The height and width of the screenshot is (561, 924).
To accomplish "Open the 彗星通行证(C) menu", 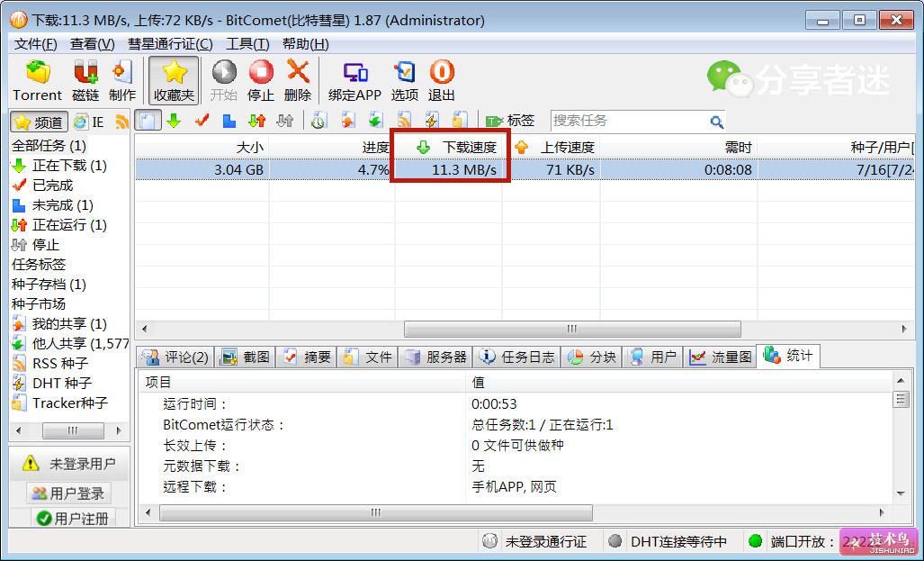I will [x=170, y=44].
